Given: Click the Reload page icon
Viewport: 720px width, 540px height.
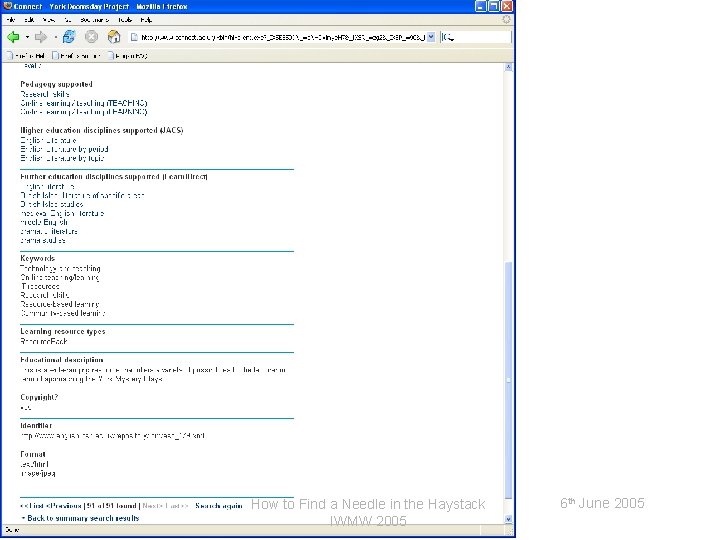Looking at the screenshot, I should point(69,37).
